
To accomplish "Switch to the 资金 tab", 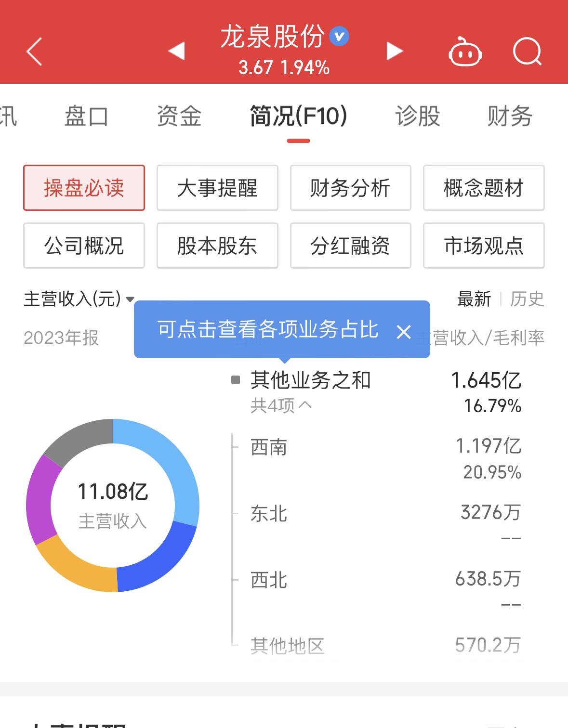I will pyautogui.click(x=179, y=116).
